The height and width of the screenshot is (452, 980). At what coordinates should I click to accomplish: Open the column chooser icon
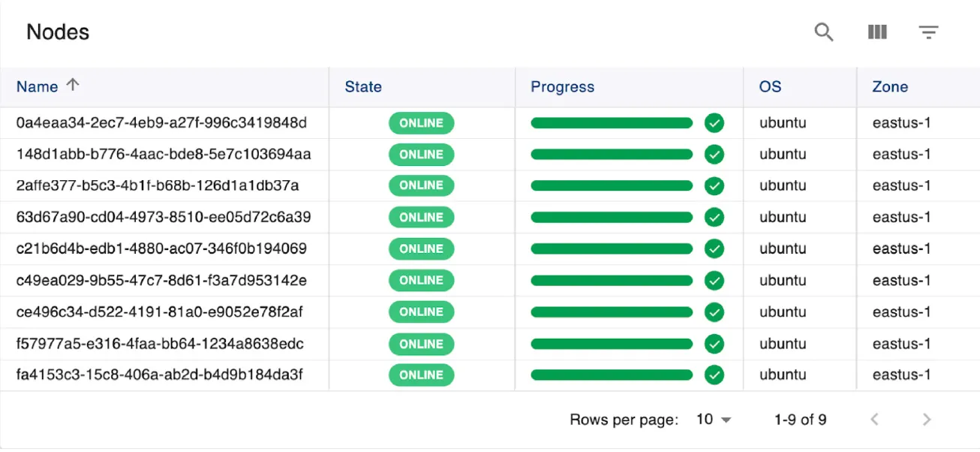(877, 32)
